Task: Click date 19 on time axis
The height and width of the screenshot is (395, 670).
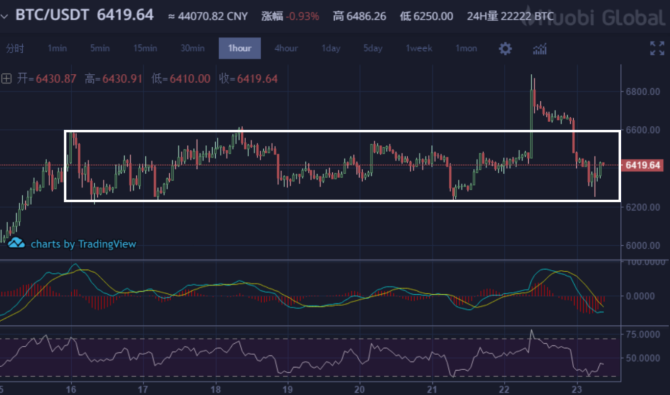Action: [288, 389]
